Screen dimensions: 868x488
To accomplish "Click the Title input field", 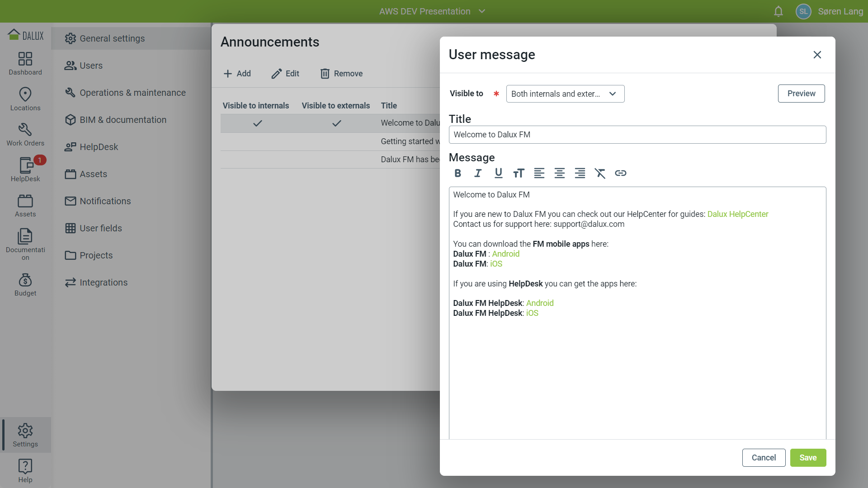I will (x=637, y=135).
